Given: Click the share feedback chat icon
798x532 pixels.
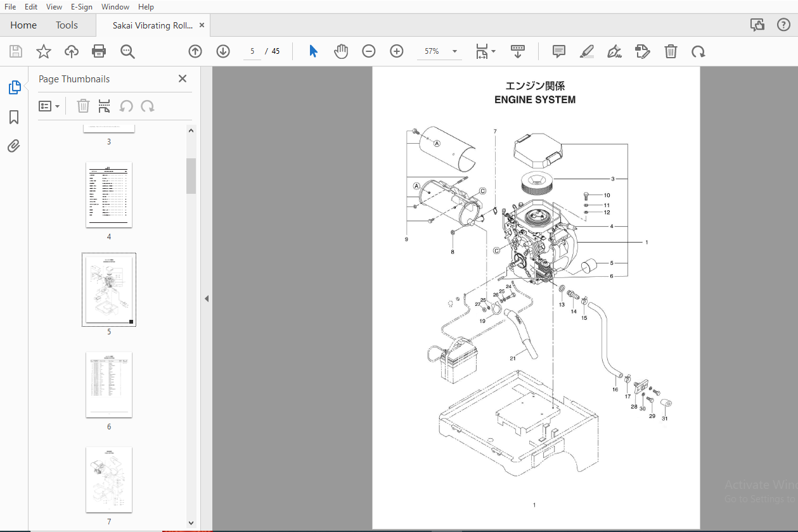Looking at the screenshot, I should [757, 25].
